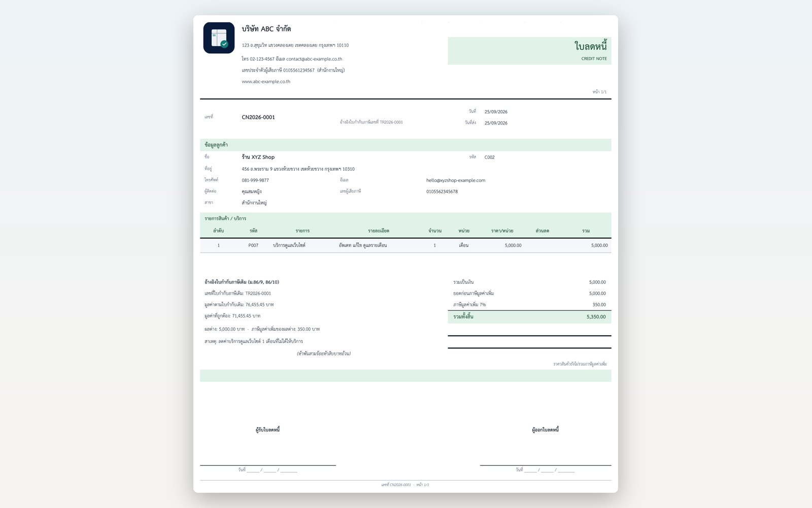Click the company logo icon
812x508 pixels.
click(x=219, y=38)
